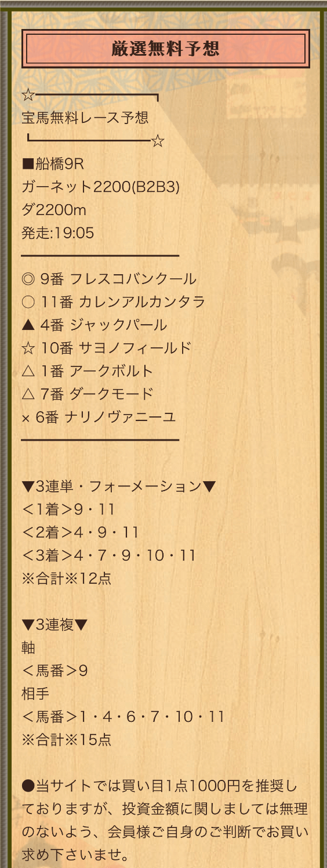Click the star icon below 宝馬無料レース予想
This screenshot has height=868, width=327.
pos(158,141)
